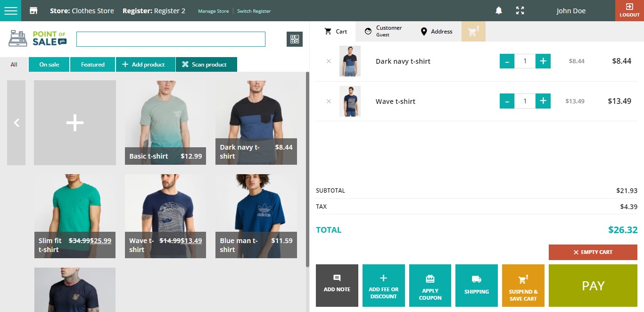Select Blue man t-shirt product tile
Image resolution: width=644 pixels, height=312 pixels.
click(256, 216)
